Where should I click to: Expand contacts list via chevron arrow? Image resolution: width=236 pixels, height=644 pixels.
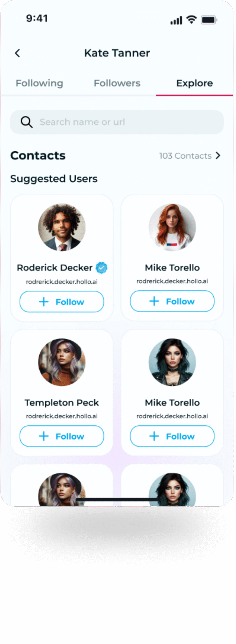click(x=218, y=156)
